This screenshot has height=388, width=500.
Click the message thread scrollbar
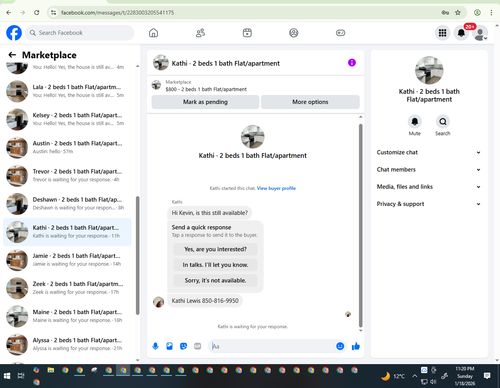click(x=360, y=225)
